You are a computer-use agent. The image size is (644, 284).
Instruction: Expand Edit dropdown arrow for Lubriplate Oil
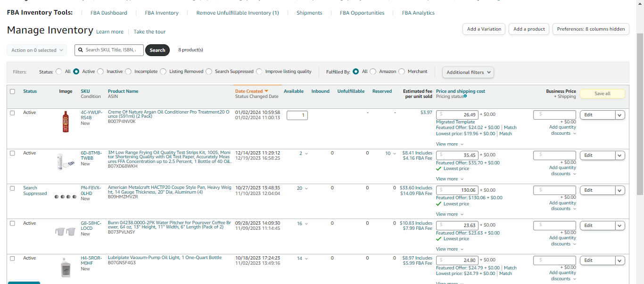[620, 260]
